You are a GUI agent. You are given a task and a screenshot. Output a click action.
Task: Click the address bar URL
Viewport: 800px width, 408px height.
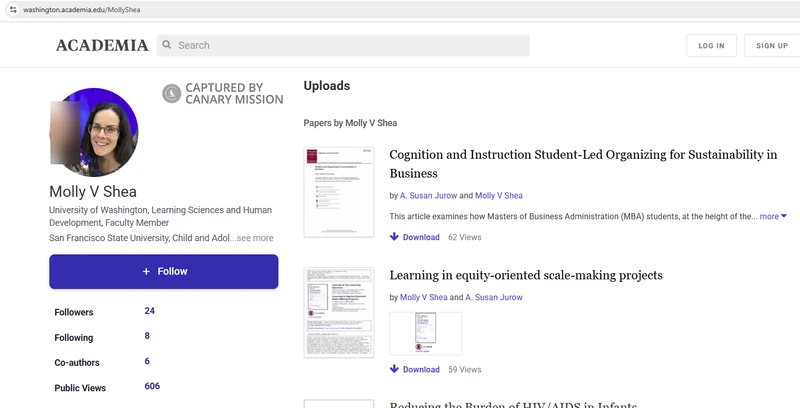click(82, 10)
